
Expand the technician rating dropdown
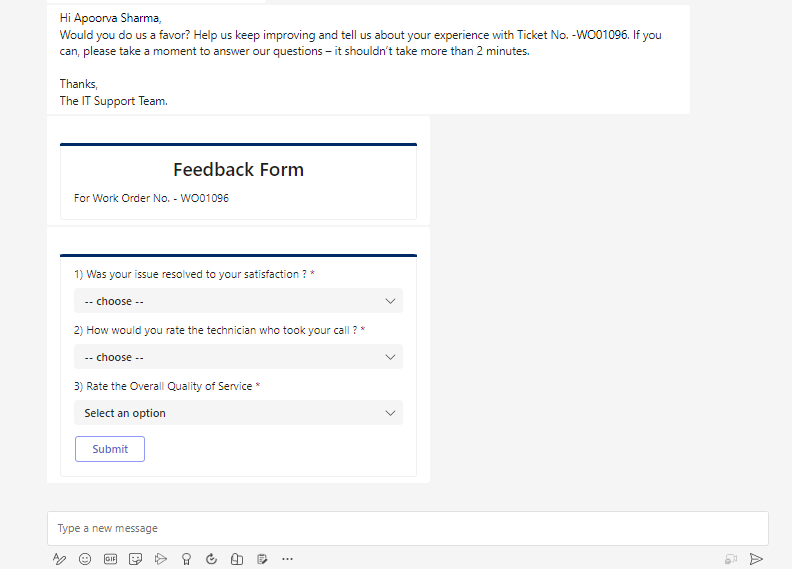238,357
